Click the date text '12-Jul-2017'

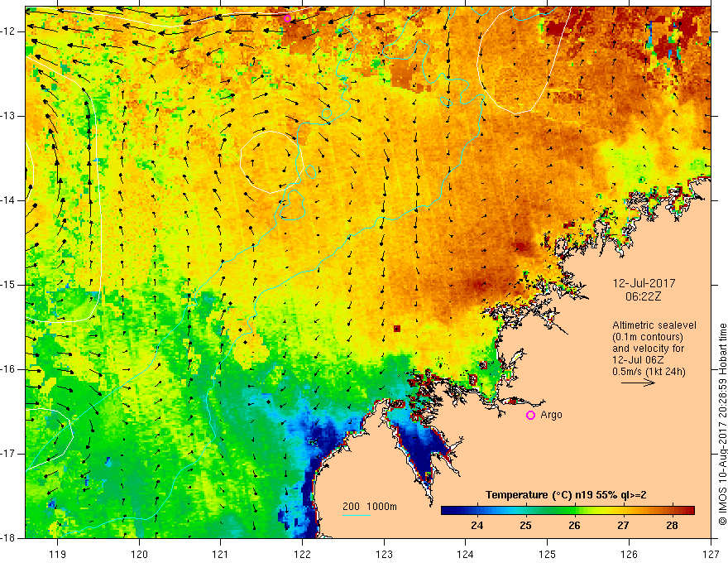click(x=644, y=283)
